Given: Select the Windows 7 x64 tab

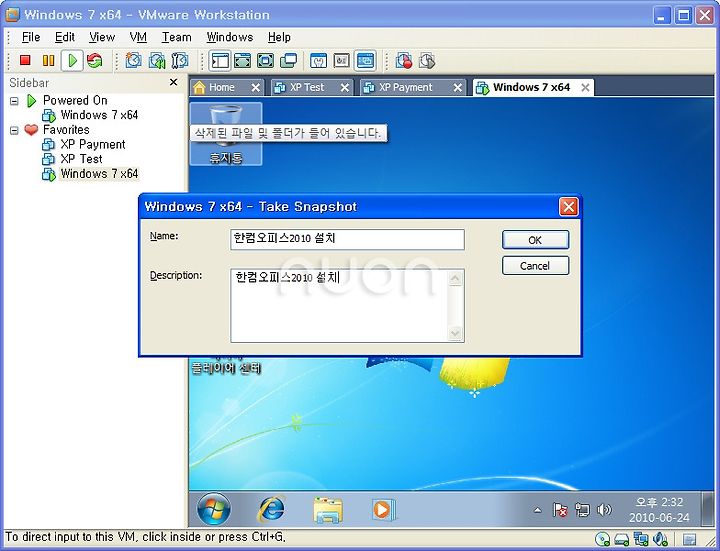Looking at the screenshot, I should (x=531, y=87).
